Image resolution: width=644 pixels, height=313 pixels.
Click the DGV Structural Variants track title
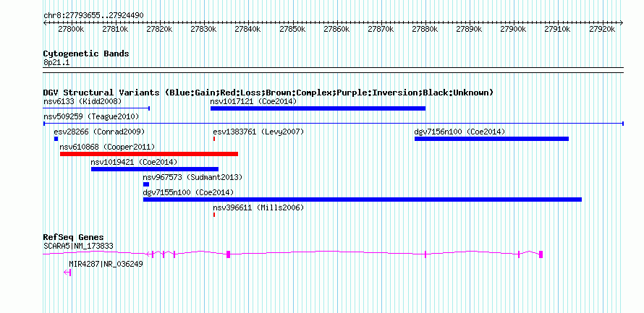[268, 93]
